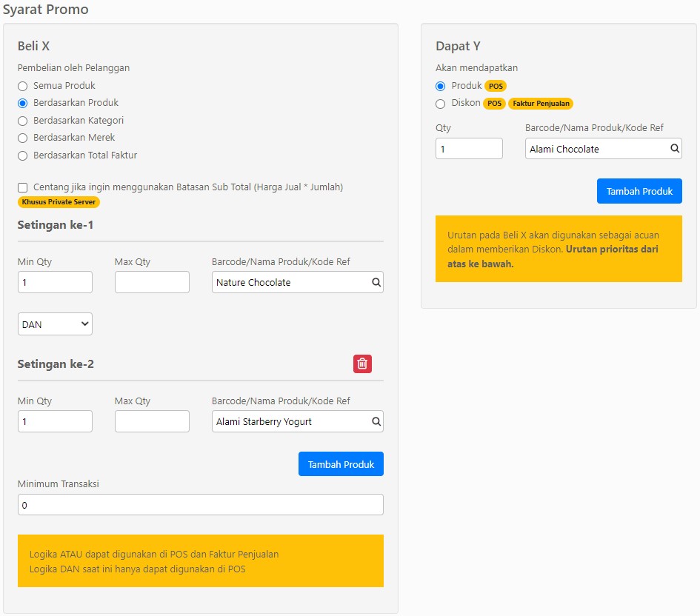The width and height of the screenshot is (700, 616).
Task: Click the Beli X heading
Action: (x=33, y=46)
